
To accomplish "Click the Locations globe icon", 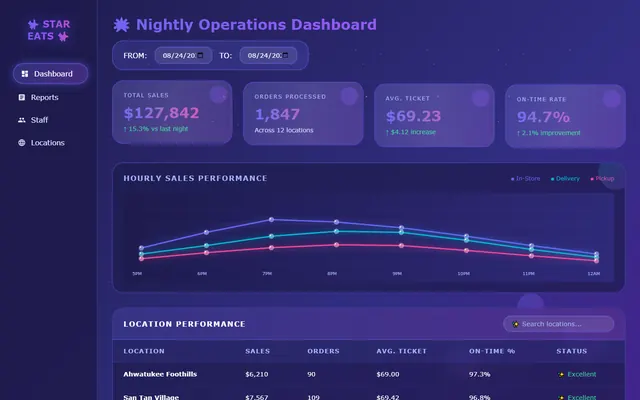I will pyautogui.click(x=22, y=143).
